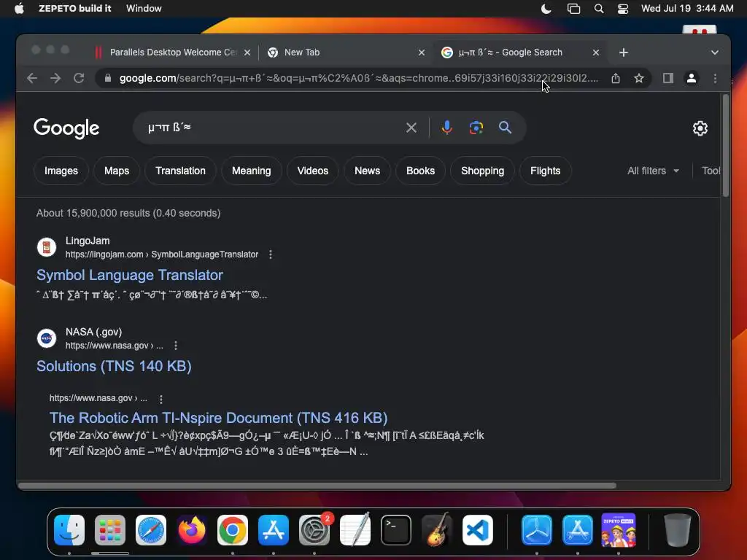Click the lock icon in address bar
747x560 pixels.
tap(108, 78)
